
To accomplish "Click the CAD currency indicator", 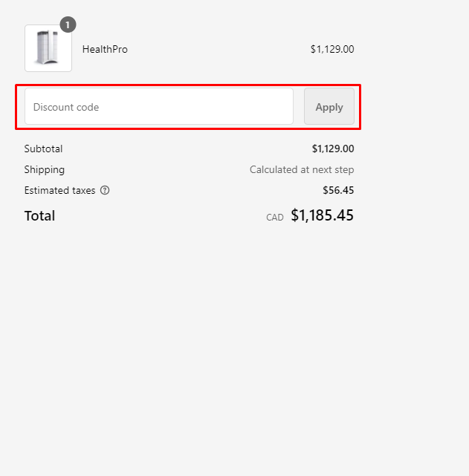I will [275, 218].
